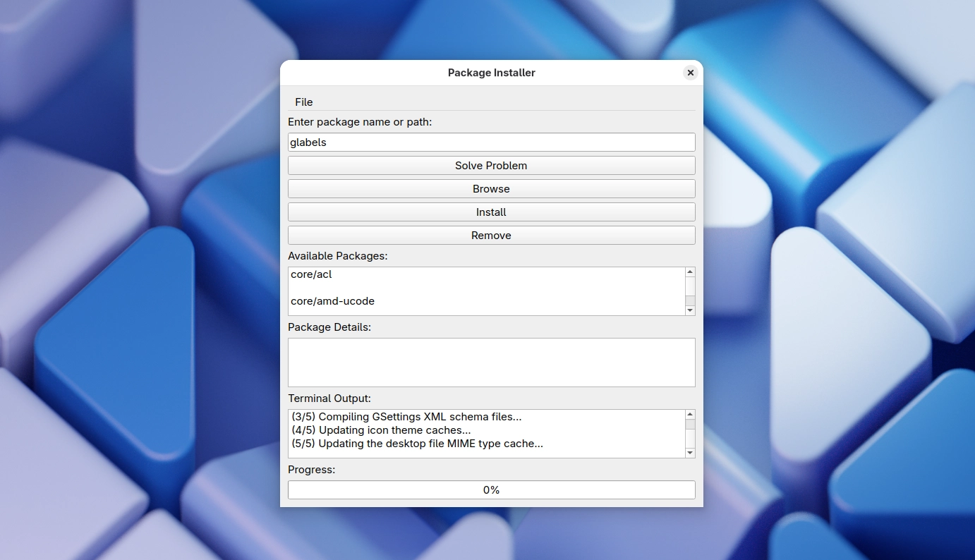Click the Browse button
The height and width of the screenshot is (560, 975).
[491, 188]
